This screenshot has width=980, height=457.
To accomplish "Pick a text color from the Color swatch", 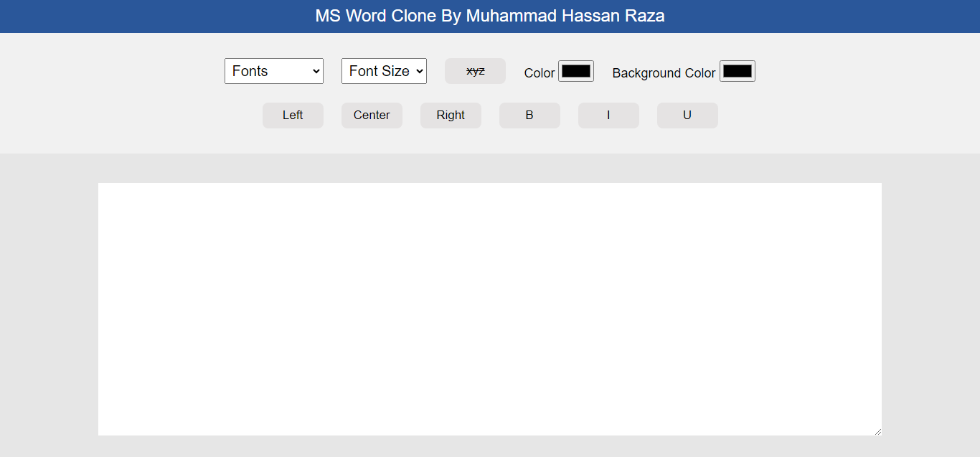I will coord(577,70).
